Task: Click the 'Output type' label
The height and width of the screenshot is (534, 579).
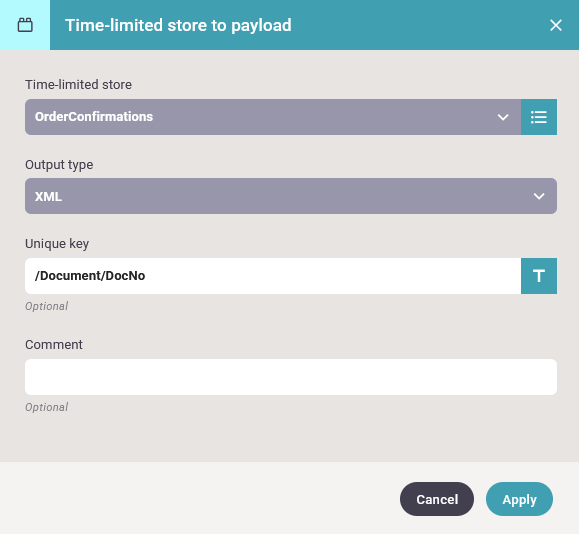Action: tap(59, 165)
